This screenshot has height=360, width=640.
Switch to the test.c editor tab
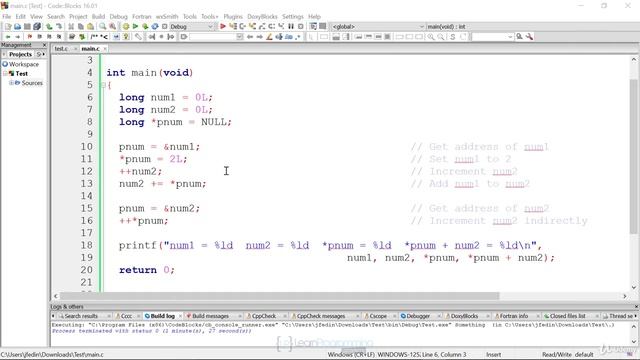[61, 49]
